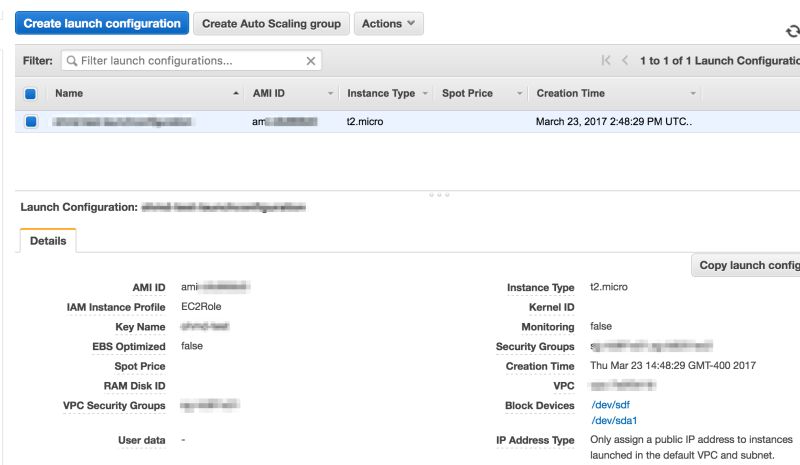Open Spot Price column sort arrow
Screen dimensions: 800x465
[x=519, y=93]
